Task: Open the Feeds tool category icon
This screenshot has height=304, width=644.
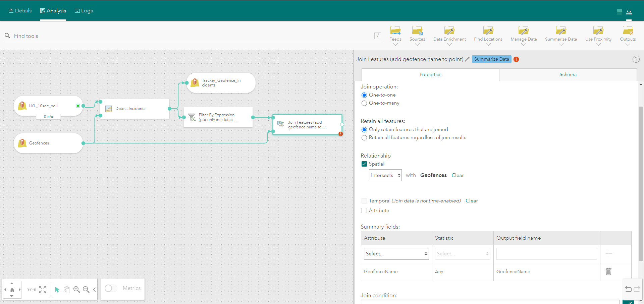Action: [395, 32]
